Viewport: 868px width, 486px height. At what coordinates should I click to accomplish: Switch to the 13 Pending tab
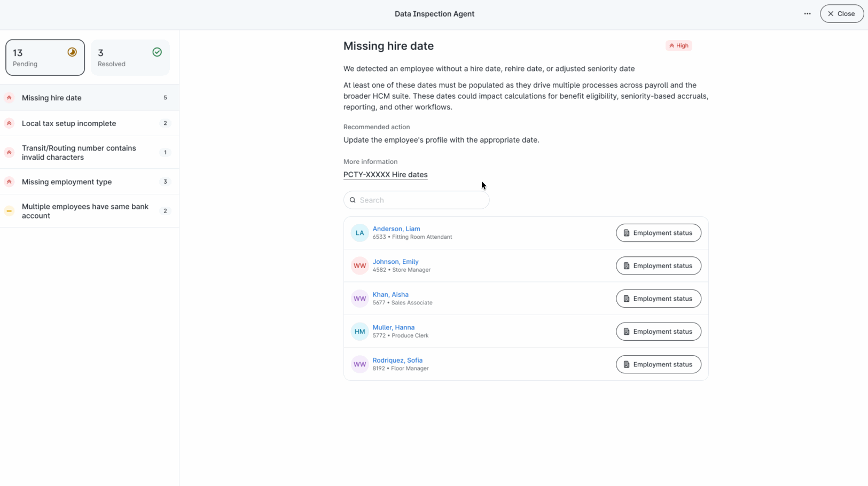click(45, 58)
